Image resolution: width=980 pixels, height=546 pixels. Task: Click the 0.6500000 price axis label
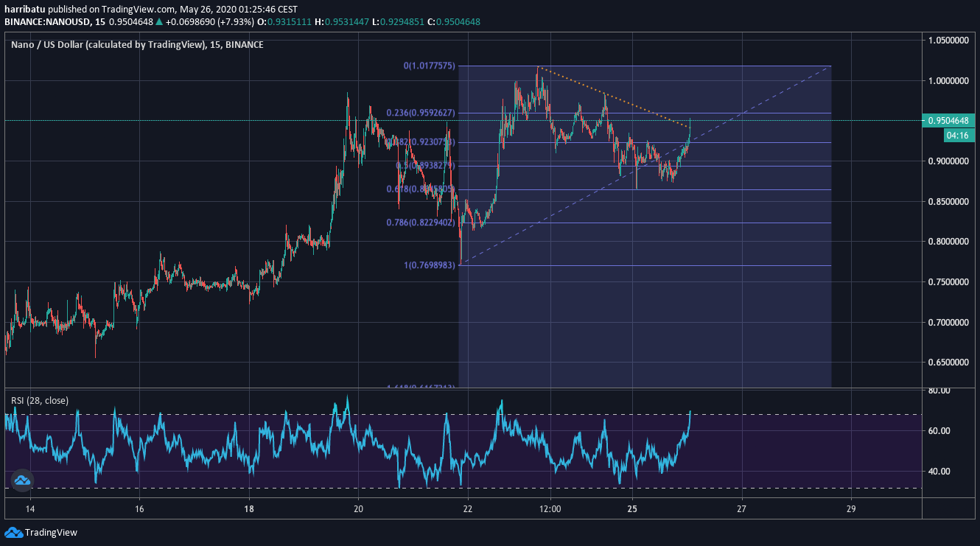(947, 363)
